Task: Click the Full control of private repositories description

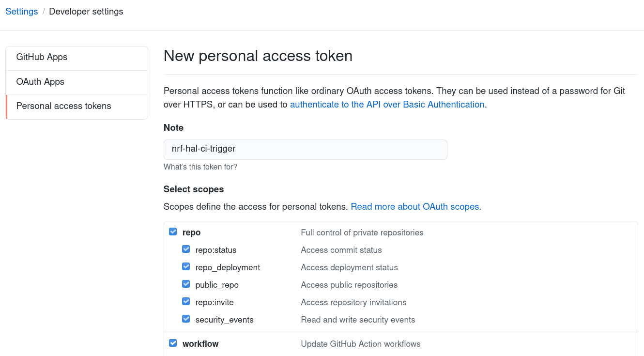Action: (x=362, y=232)
